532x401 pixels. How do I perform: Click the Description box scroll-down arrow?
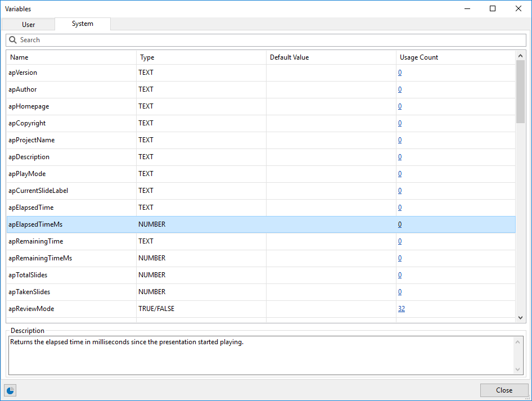(517, 370)
